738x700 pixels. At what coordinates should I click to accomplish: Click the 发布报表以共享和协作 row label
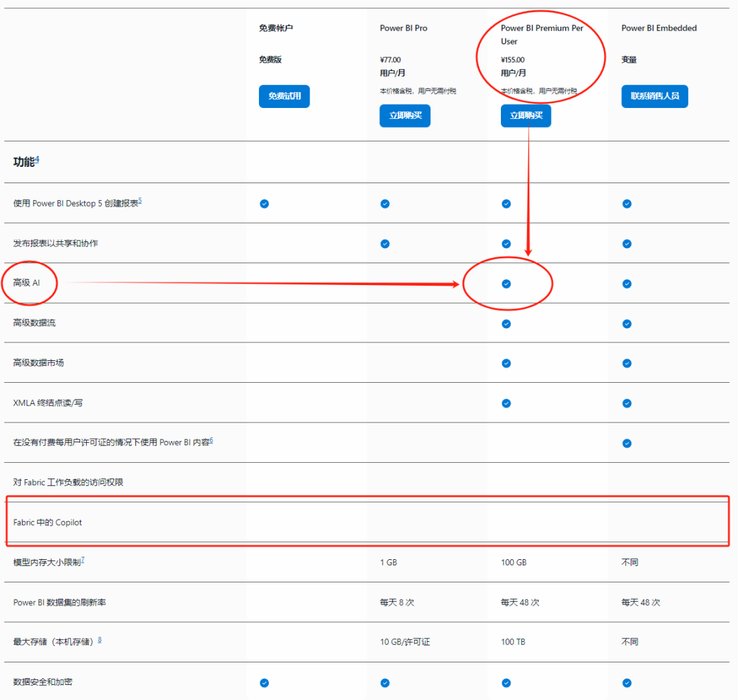click(x=55, y=243)
